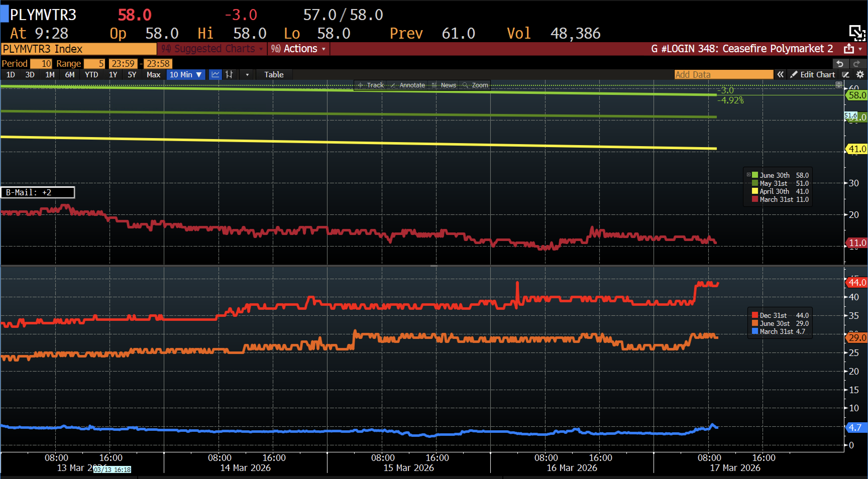Image resolution: width=868 pixels, height=479 pixels.
Task: Toggle Annotate mode on chart
Action: (408, 85)
